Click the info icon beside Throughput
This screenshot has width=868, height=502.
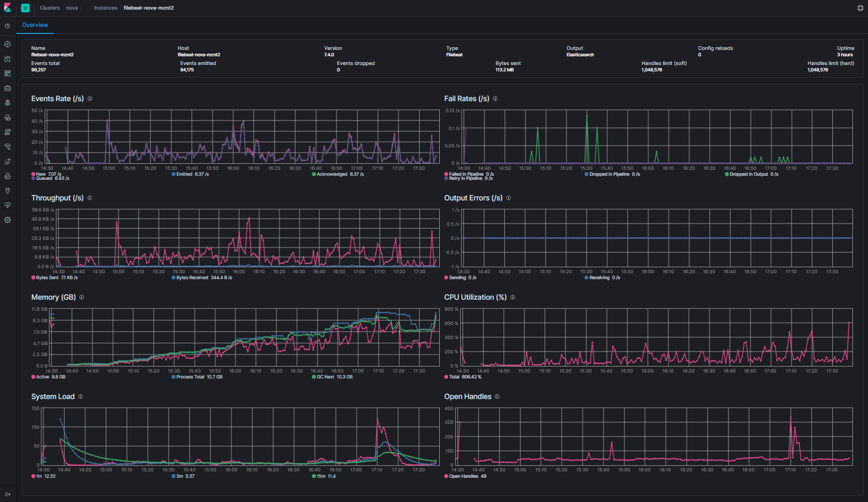point(90,198)
